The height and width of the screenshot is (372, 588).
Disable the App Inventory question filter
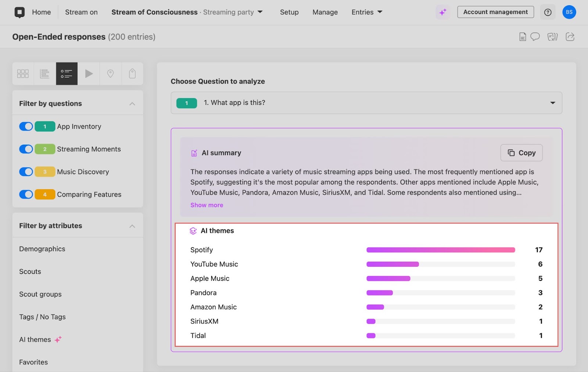tap(26, 126)
